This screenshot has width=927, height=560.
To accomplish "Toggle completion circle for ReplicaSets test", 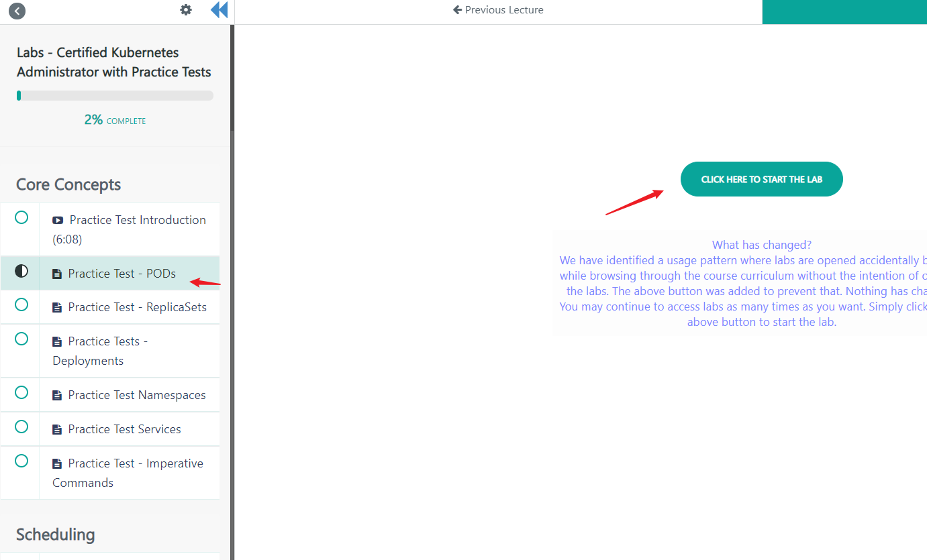I will [21, 304].
